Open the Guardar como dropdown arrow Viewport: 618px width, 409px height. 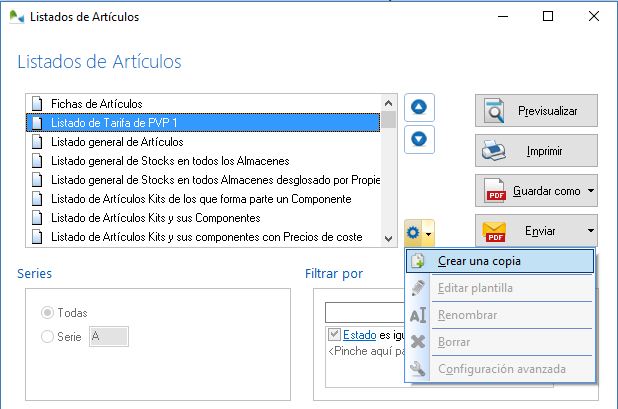(591, 191)
